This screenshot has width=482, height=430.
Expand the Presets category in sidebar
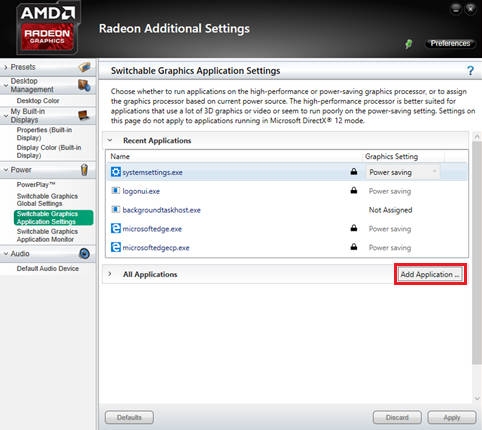pos(6,67)
